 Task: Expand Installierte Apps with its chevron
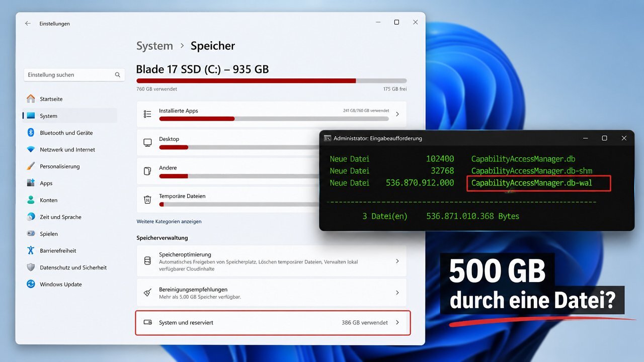(397, 114)
